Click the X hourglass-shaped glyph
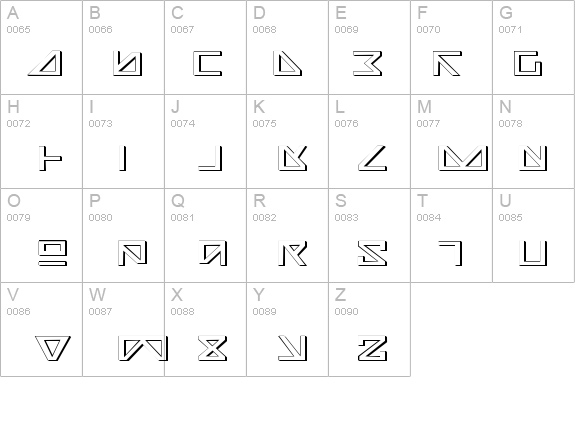Image resolution: width=575 pixels, height=421 pixels. click(213, 348)
